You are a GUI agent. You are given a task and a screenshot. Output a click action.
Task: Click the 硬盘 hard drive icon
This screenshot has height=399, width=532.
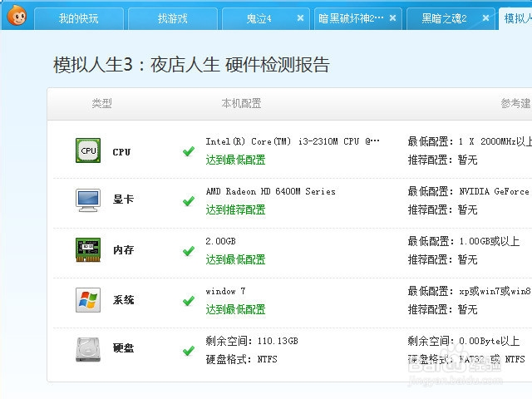(88, 350)
